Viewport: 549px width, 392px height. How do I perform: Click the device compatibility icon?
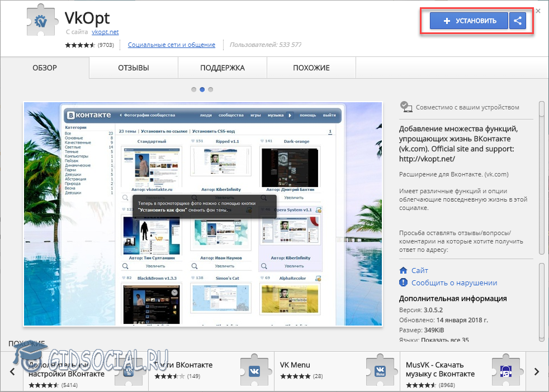[x=406, y=107]
